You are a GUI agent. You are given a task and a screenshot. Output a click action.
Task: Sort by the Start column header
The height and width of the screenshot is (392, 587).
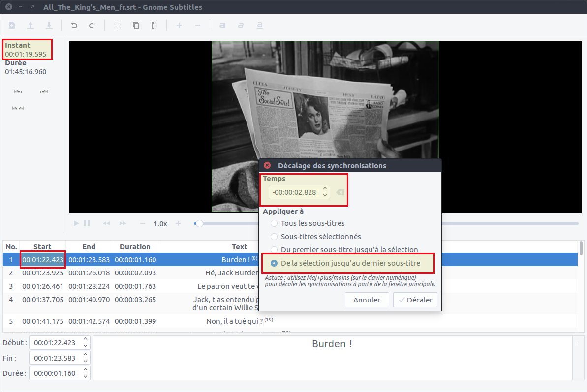tap(42, 247)
